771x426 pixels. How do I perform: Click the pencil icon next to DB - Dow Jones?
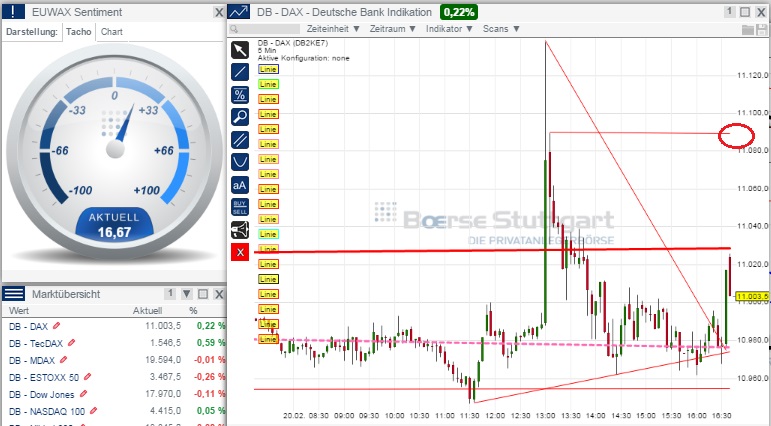pyautogui.click(x=83, y=394)
